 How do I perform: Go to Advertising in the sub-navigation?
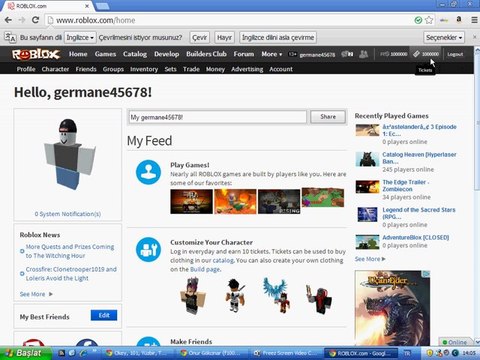247,69
